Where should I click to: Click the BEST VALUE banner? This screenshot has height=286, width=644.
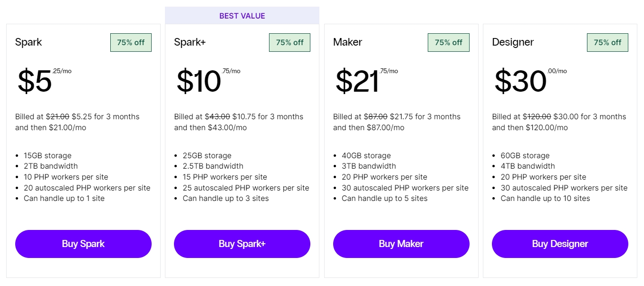tap(242, 16)
